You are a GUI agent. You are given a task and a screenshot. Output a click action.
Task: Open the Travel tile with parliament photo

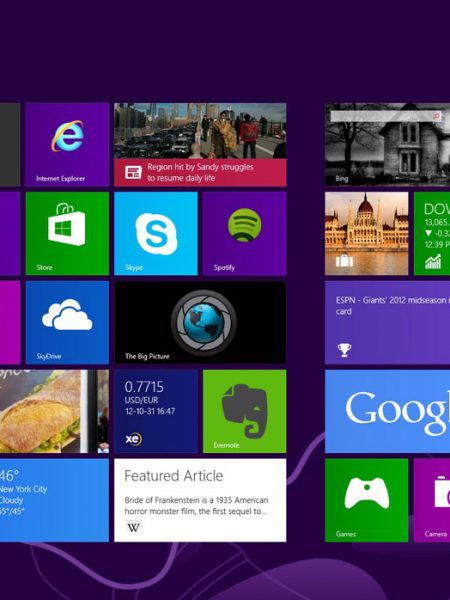pos(366,233)
